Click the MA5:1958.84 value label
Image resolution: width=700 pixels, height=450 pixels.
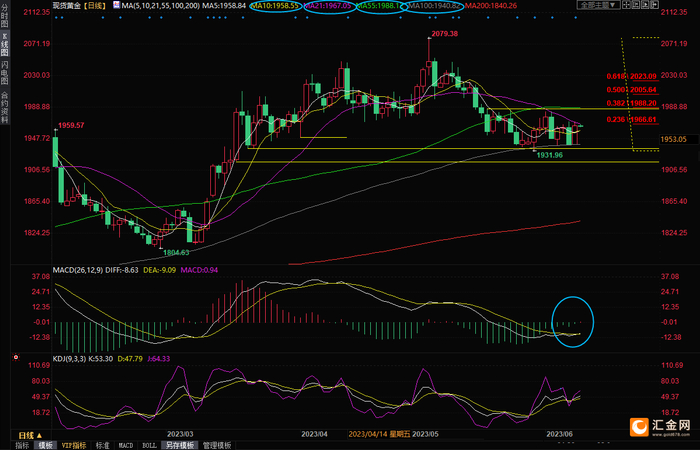(x=224, y=6)
